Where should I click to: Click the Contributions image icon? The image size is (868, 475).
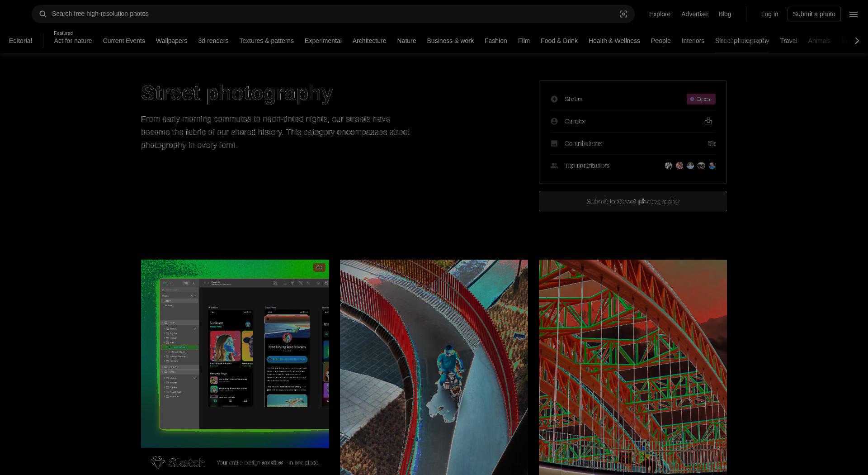pyautogui.click(x=554, y=143)
